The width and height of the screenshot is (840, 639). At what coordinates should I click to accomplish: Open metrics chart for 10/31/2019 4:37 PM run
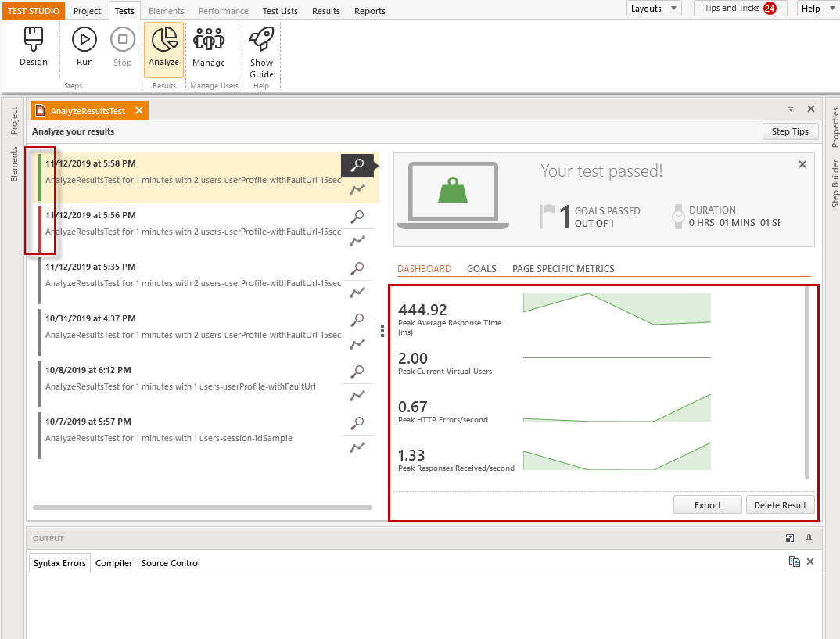click(x=357, y=343)
